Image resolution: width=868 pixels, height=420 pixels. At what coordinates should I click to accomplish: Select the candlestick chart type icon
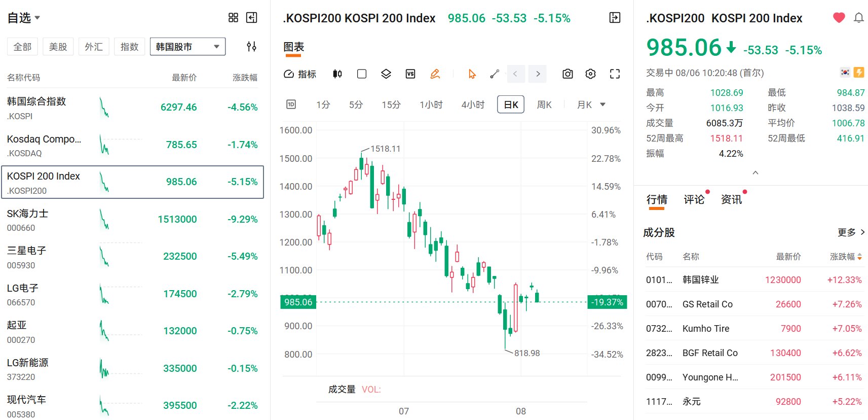(337, 74)
